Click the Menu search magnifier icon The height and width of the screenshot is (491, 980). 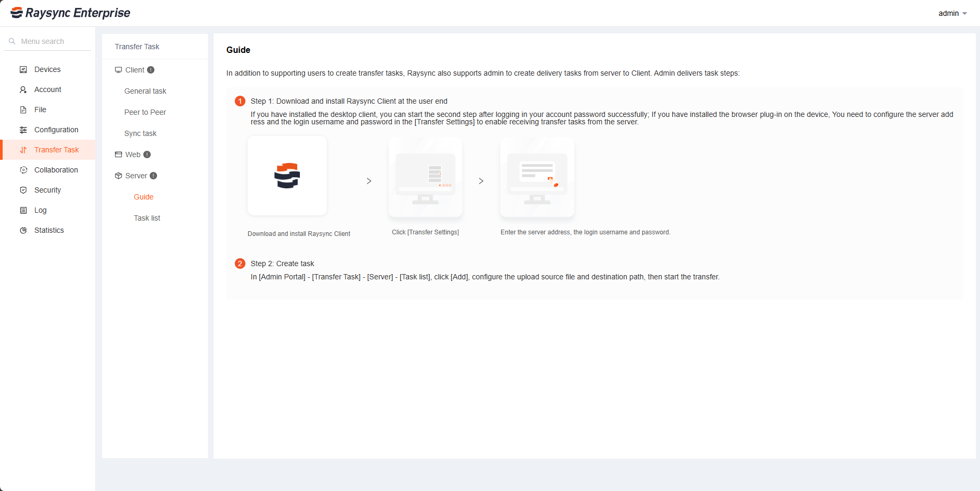click(12, 41)
